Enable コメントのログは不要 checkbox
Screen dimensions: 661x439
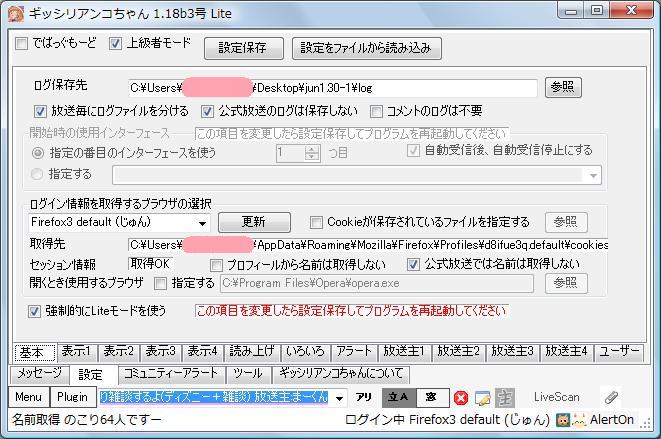tap(378, 111)
